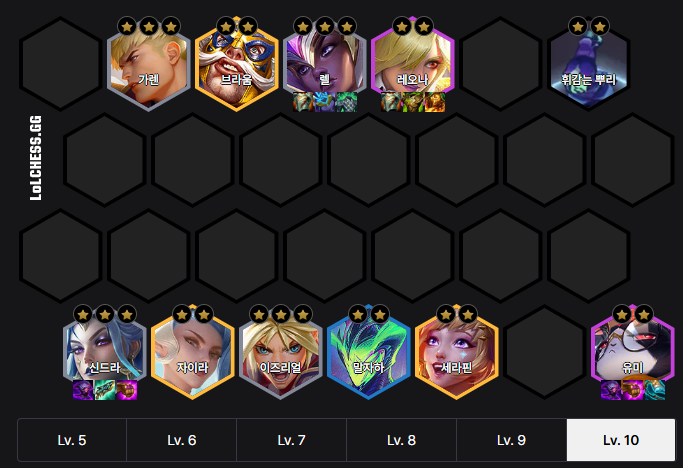Click the 렐 champion hexagon
Viewport: 683px width, 468px height.
click(x=325, y=64)
